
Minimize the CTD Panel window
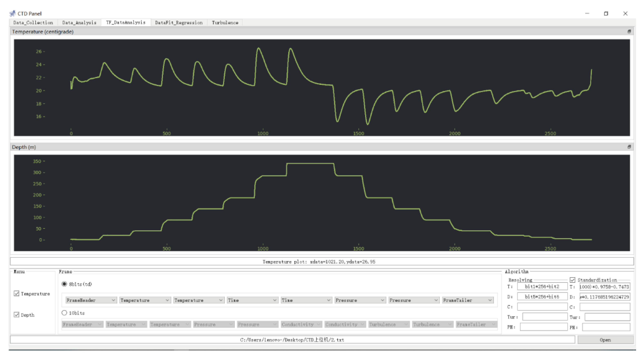587,13
